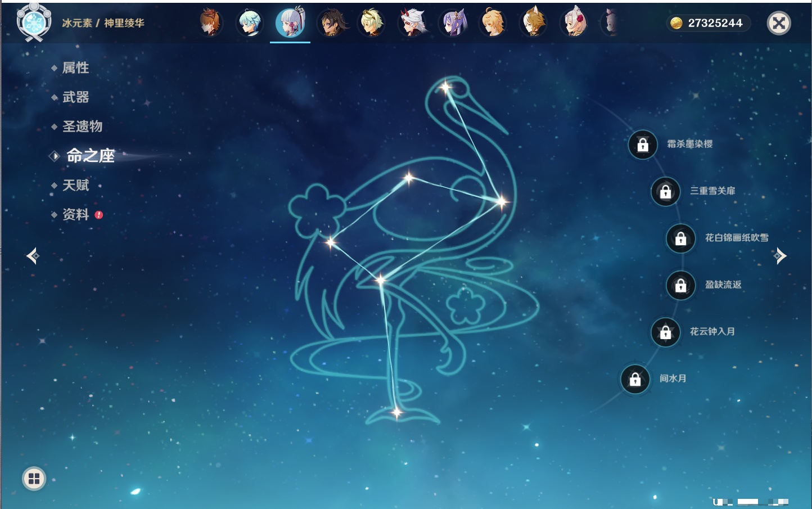
Task: Click the Cryo element emblem icon
Action: (34, 23)
